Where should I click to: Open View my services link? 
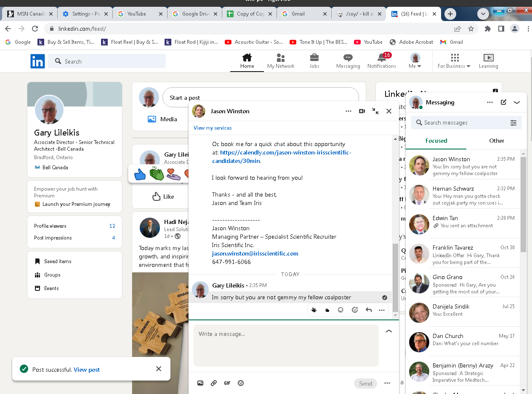[x=213, y=128]
